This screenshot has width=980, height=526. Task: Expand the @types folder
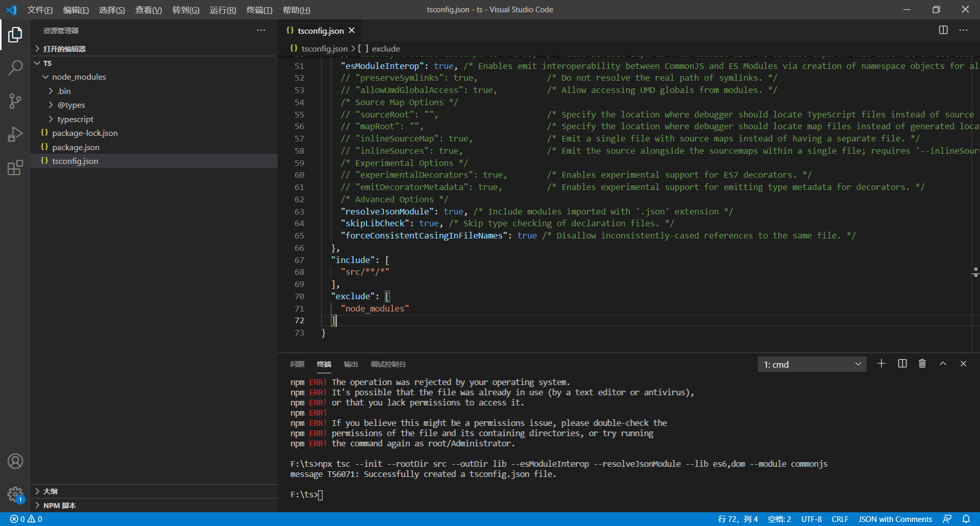coord(71,105)
